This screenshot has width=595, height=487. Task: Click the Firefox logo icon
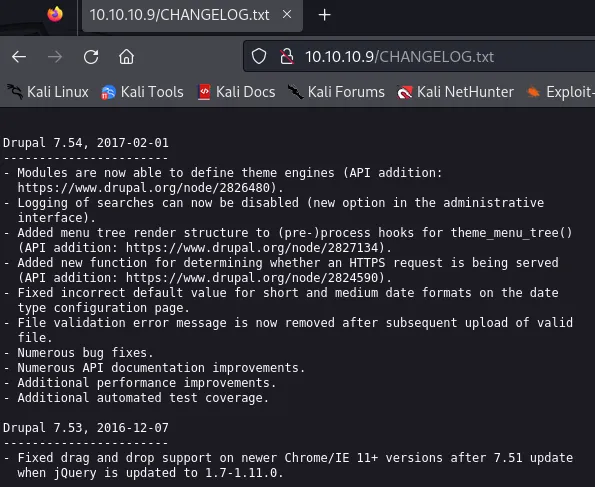[x=55, y=14]
